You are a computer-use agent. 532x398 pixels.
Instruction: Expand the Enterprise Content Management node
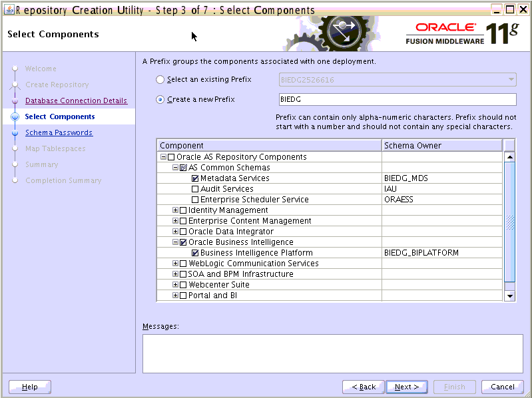(175, 221)
